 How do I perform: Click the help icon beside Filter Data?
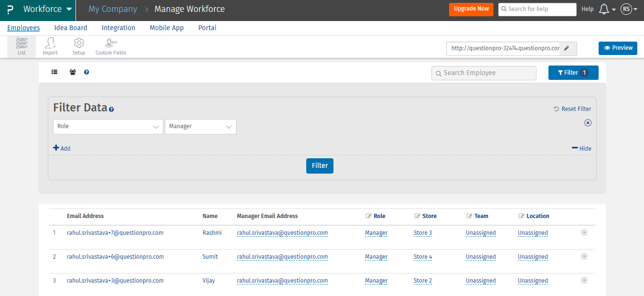(x=111, y=110)
